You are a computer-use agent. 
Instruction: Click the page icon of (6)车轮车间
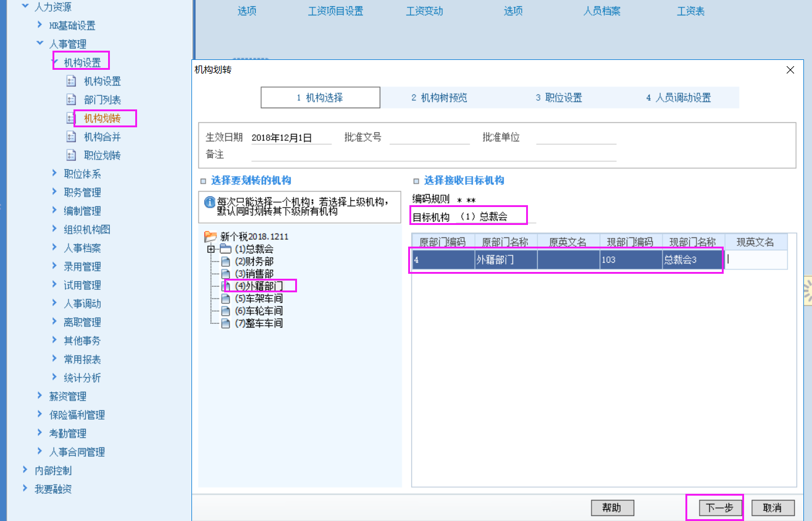(x=225, y=311)
